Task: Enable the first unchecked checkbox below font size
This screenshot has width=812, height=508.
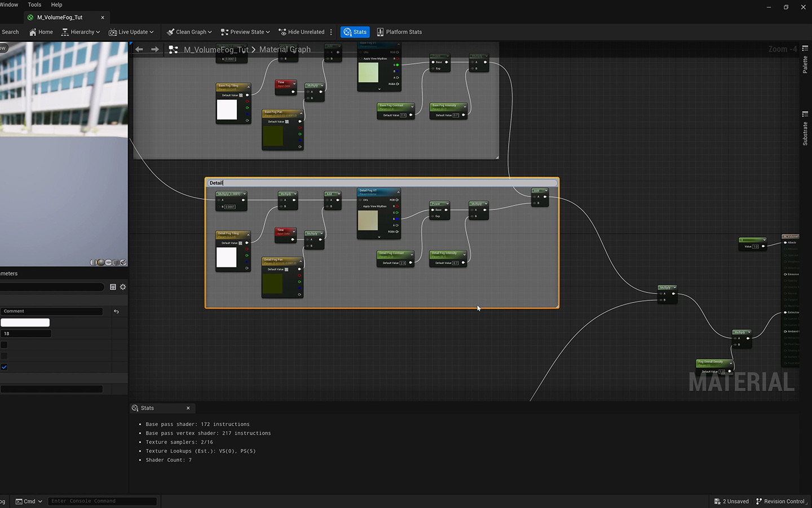Action: pos(4,345)
